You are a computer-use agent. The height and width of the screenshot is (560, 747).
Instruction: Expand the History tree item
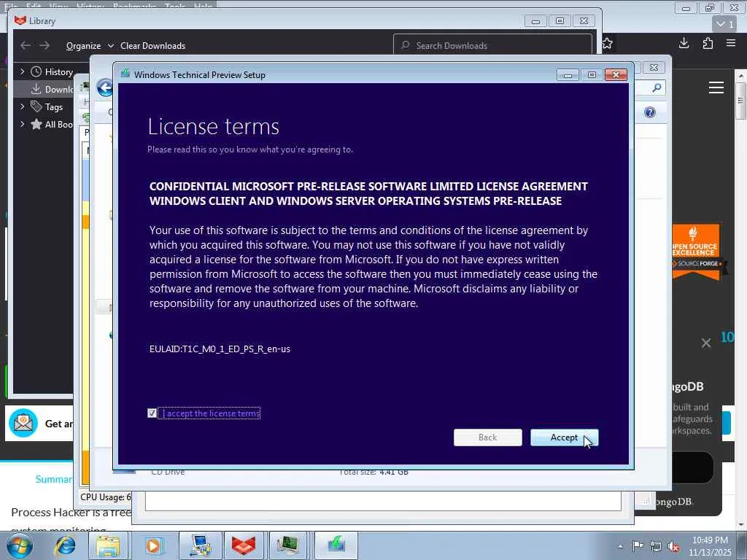point(22,71)
